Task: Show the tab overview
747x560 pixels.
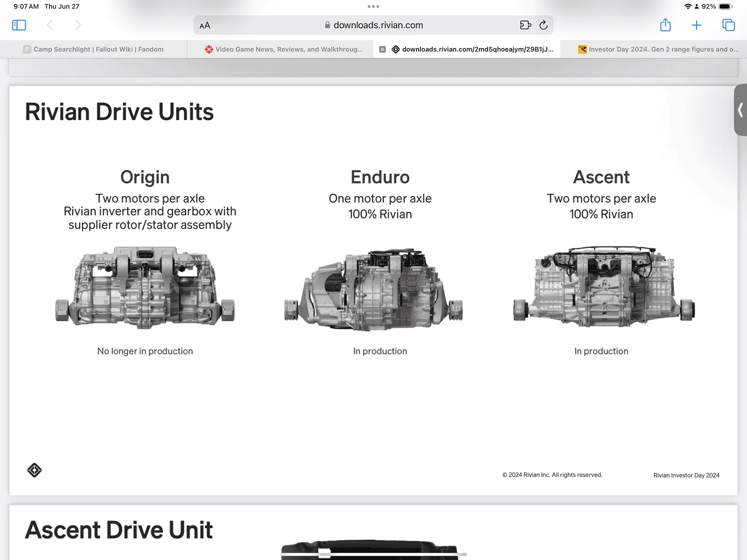Action: click(729, 25)
